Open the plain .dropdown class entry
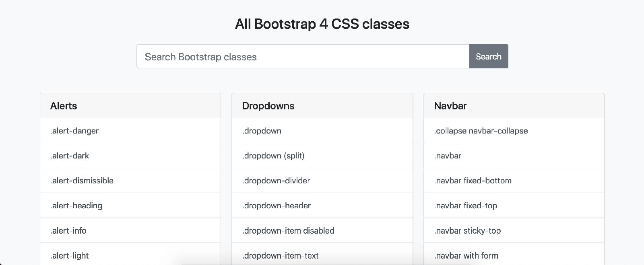This screenshot has width=644, height=265. coord(322,131)
